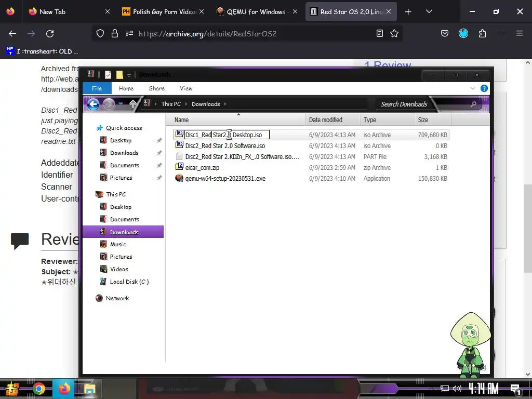532x399 pixels.
Task: Click Explorer back arrow button
Action: click(x=94, y=104)
